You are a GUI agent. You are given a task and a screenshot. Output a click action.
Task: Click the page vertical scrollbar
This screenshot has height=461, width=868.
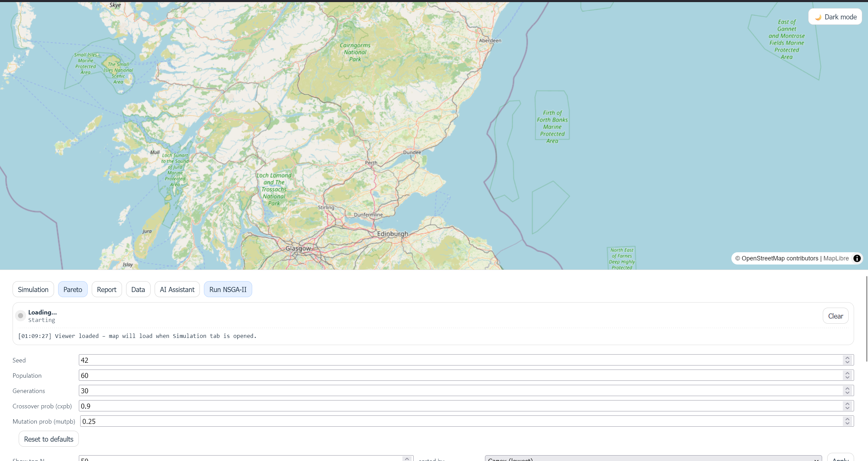coord(866,319)
